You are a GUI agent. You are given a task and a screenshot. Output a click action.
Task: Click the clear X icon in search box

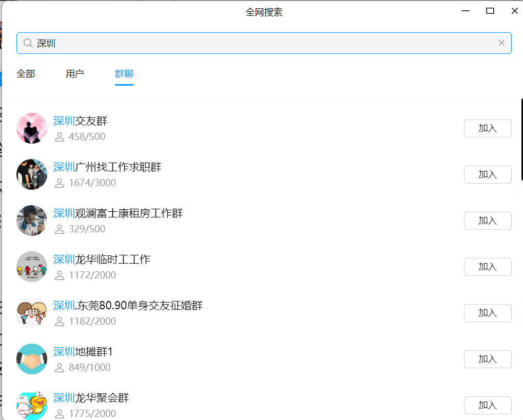pyautogui.click(x=501, y=43)
